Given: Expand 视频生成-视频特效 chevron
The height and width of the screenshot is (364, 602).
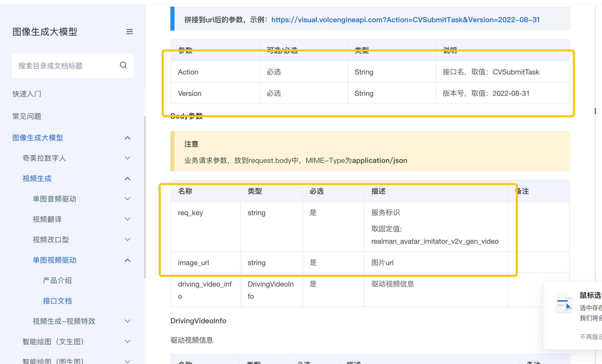Looking at the screenshot, I should [128, 321].
